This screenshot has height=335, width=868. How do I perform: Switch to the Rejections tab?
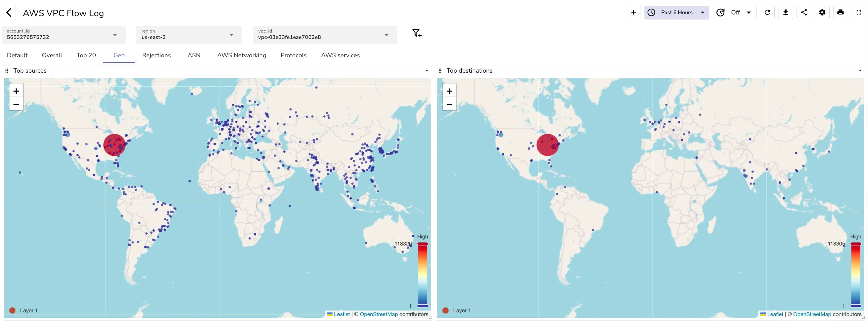pos(156,55)
